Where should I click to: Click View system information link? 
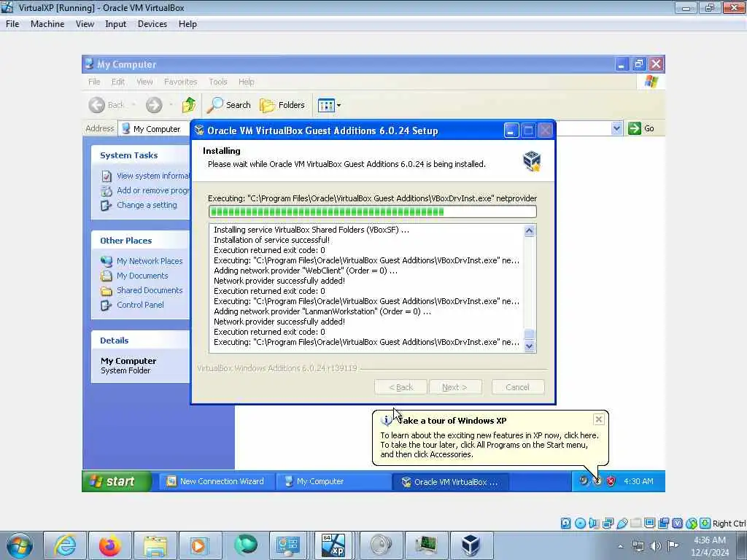[153, 176]
